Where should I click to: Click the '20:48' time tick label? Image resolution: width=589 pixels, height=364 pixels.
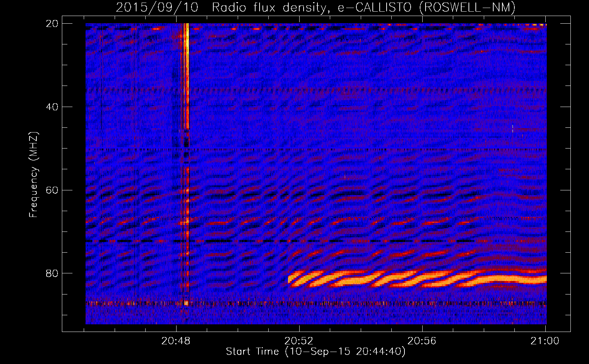[x=176, y=341]
